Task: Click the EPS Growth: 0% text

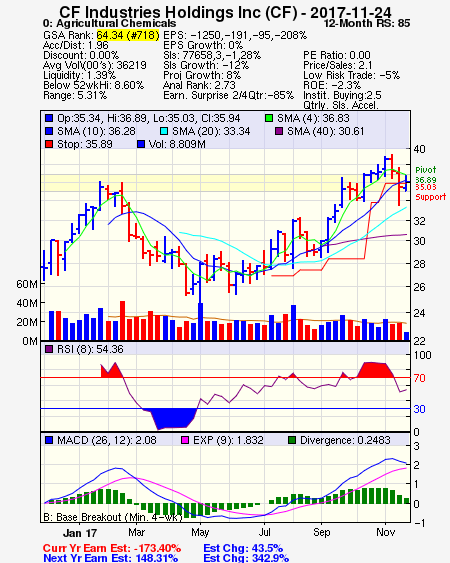Action: point(203,45)
